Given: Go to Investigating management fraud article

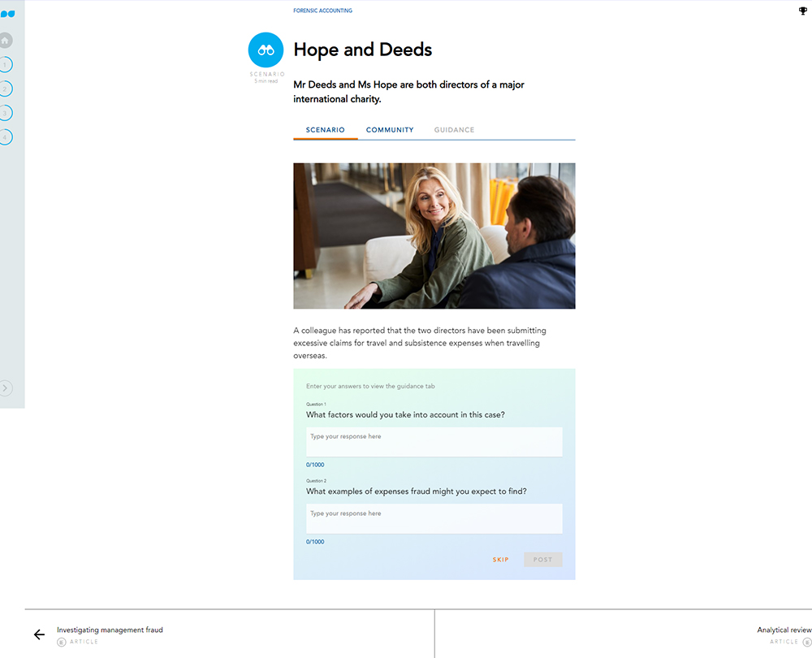Looking at the screenshot, I should [110, 630].
